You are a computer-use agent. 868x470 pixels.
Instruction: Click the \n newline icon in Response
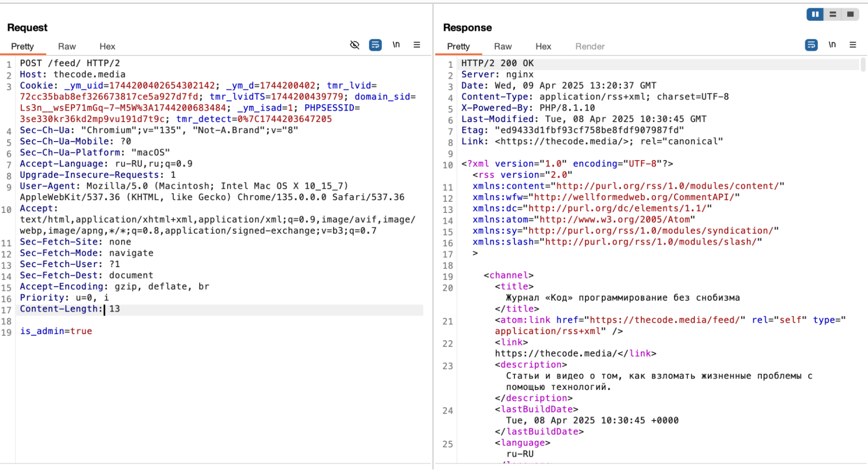[x=832, y=45]
